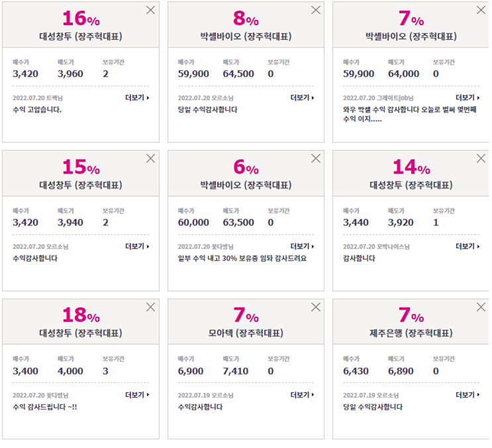Select the 모아텍 (장주혁대표) card title
Image resolution: width=492 pixels, height=448 pixels.
[246, 333]
